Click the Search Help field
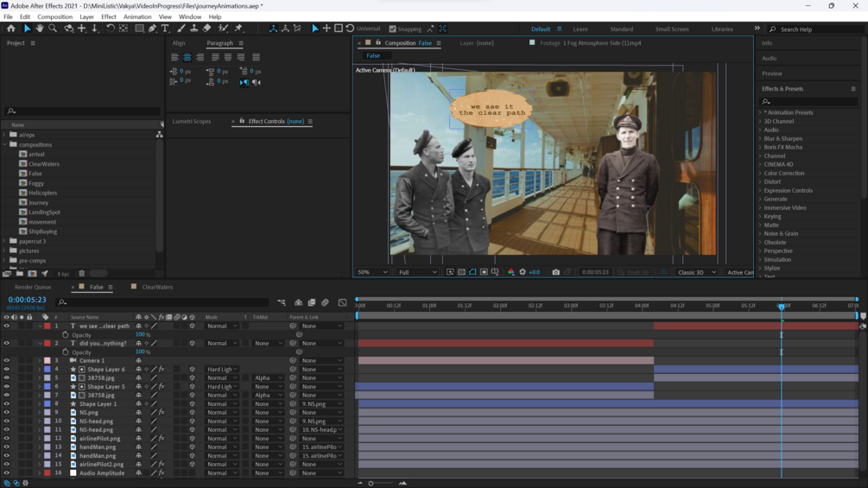Image resolution: width=868 pixels, height=488 pixels. (x=817, y=29)
